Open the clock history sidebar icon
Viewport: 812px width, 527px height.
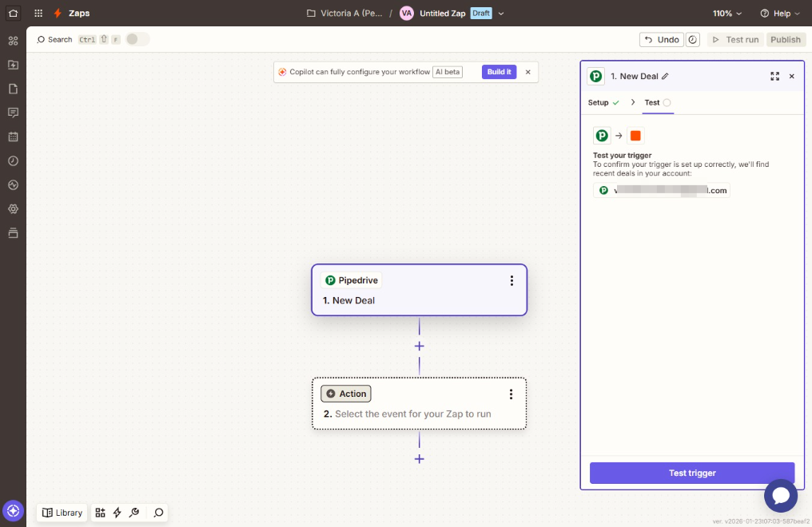click(x=13, y=160)
